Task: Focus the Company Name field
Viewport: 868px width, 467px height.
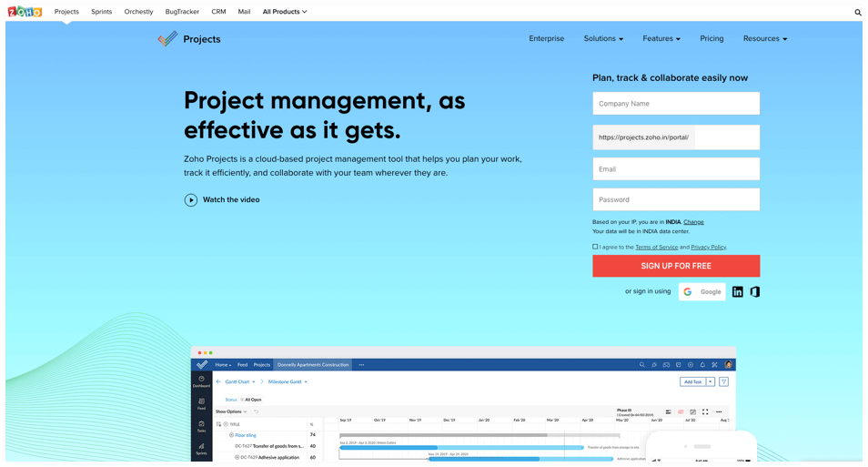Action: click(x=676, y=104)
